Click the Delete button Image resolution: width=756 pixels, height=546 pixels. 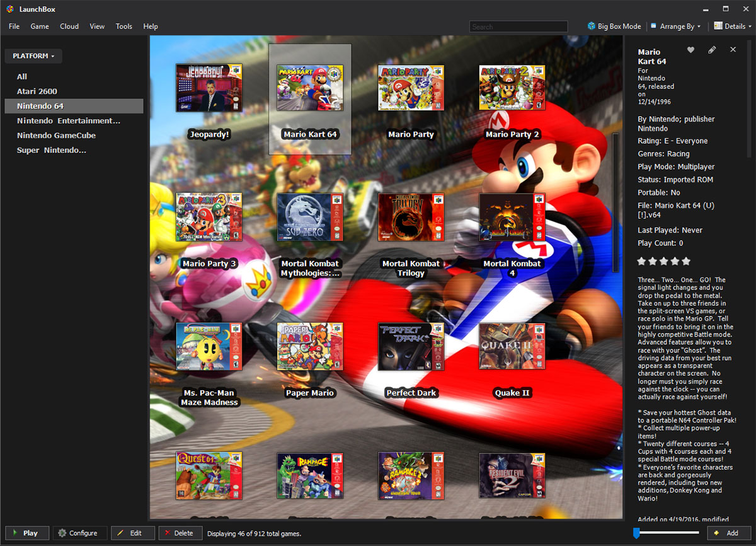click(181, 533)
